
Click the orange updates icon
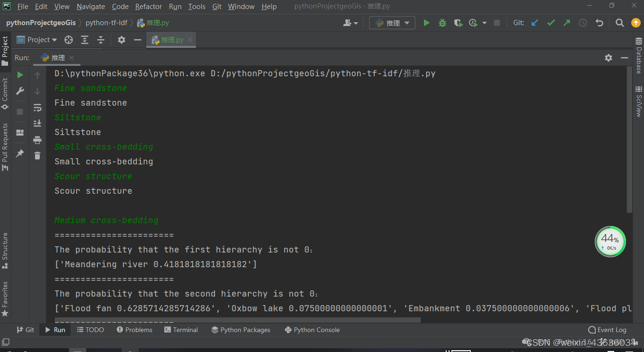[x=635, y=23]
